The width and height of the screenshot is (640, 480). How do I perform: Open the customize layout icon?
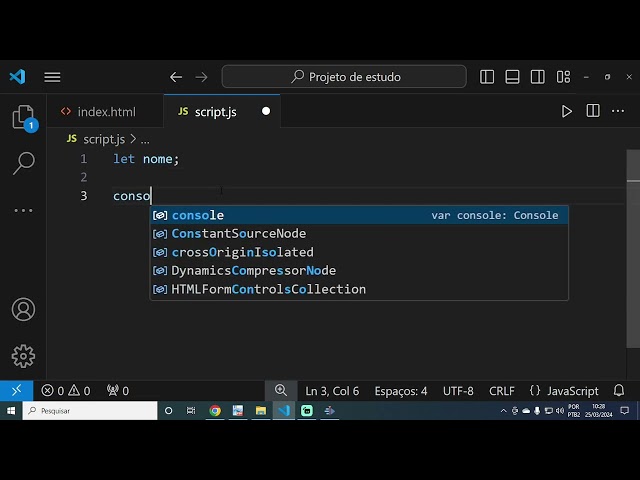point(563,77)
